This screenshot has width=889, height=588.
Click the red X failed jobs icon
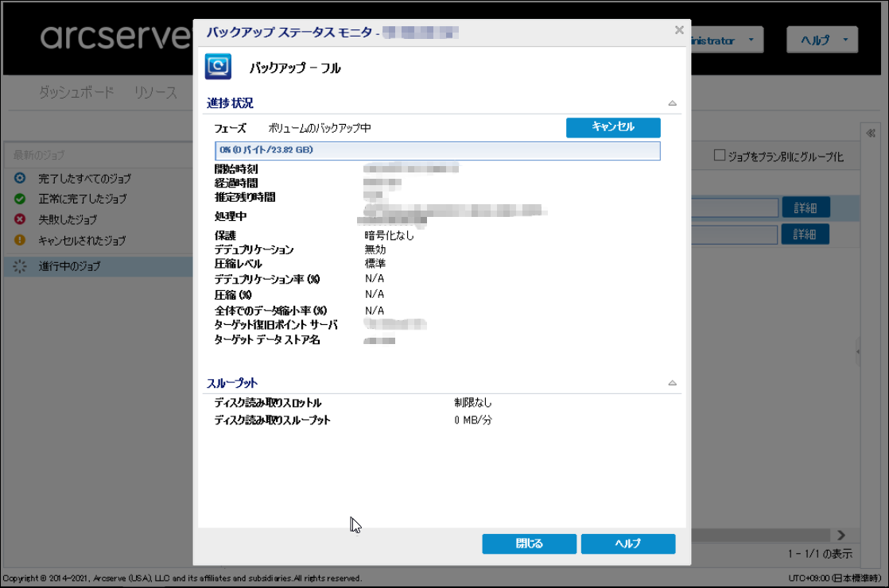point(20,219)
